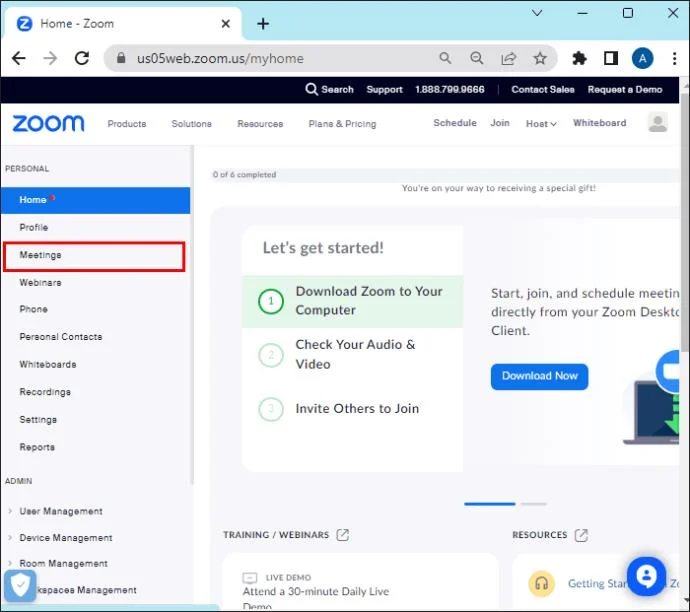Open Phone in the sidebar
Screen dimensions: 690x612
[x=33, y=309]
